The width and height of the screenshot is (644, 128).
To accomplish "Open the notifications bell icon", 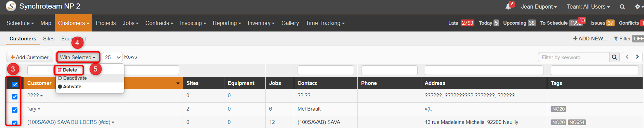I will click(x=509, y=7).
